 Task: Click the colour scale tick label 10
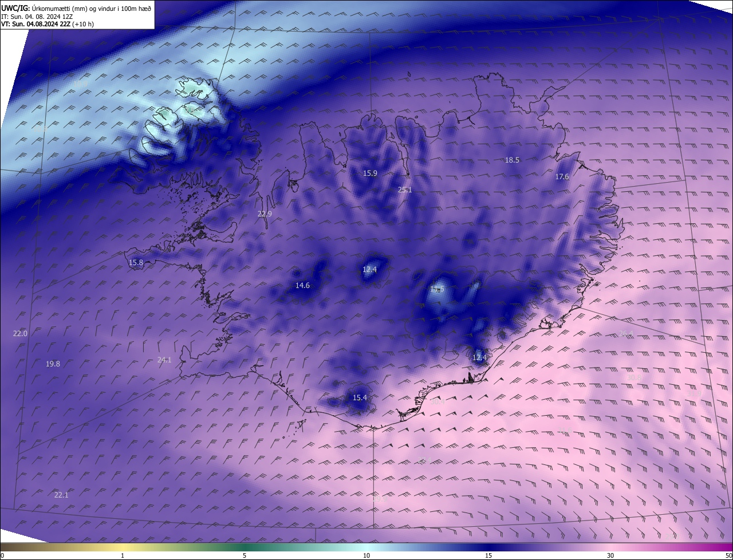366,555
